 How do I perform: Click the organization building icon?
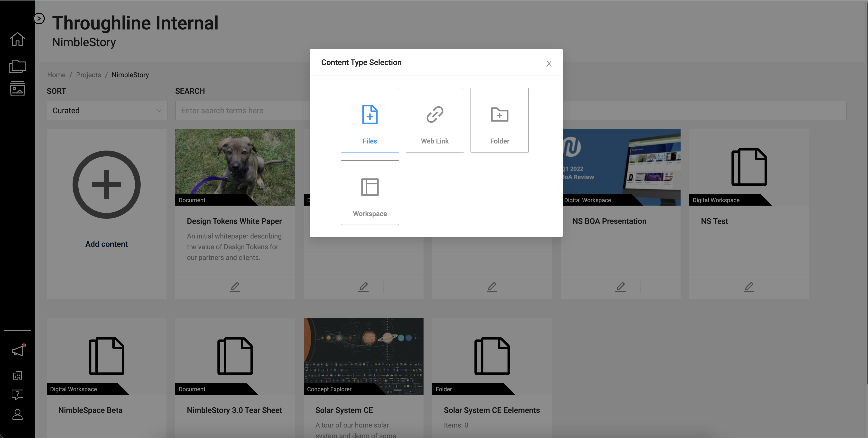click(x=17, y=375)
